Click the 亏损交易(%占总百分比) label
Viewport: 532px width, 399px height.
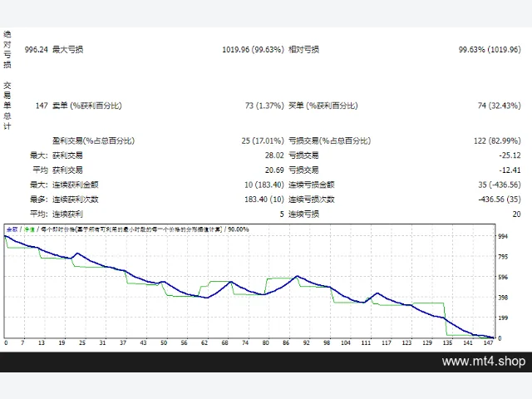[329, 140]
